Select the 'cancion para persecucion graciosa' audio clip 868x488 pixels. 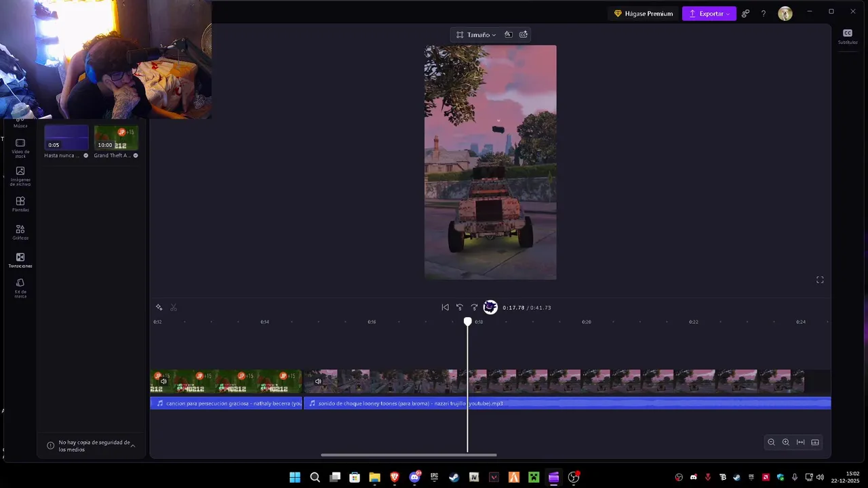click(226, 403)
